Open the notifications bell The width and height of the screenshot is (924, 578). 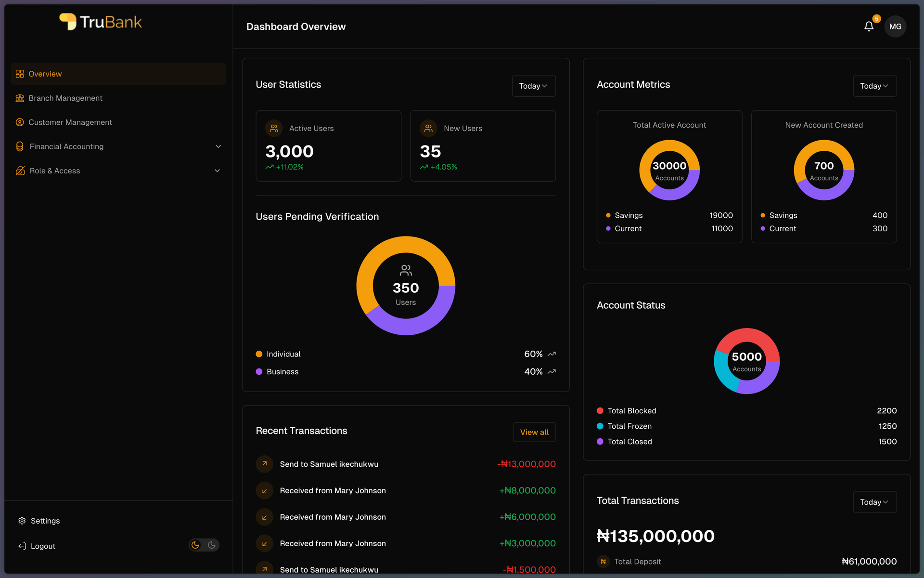tap(869, 26)
